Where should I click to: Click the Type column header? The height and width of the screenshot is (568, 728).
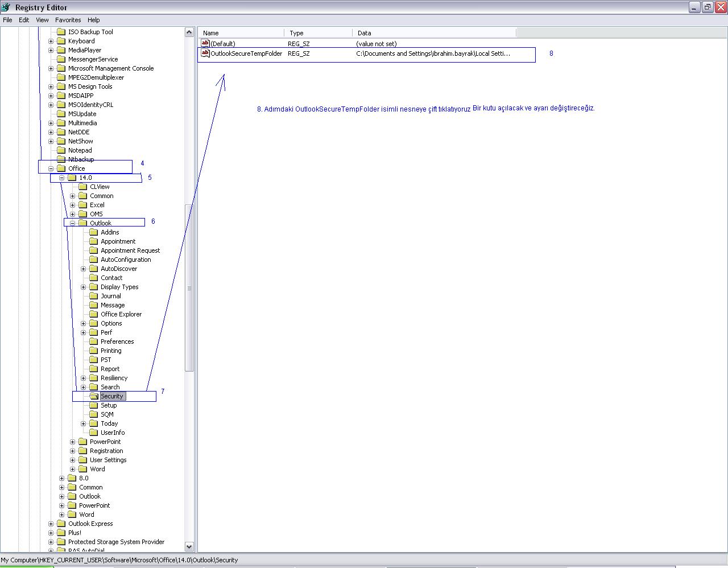(318, 33)
